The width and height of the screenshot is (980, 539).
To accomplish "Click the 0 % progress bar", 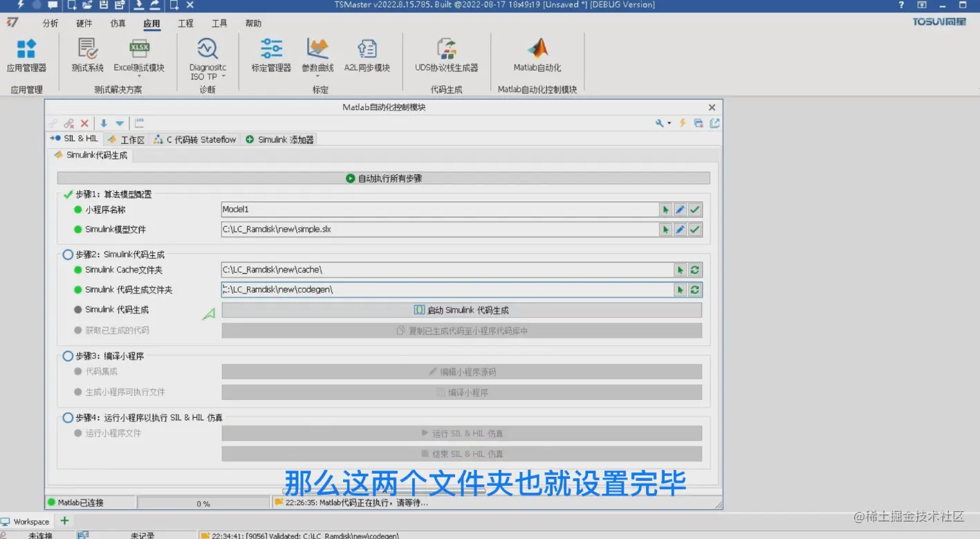I will [x=203, y=503].
